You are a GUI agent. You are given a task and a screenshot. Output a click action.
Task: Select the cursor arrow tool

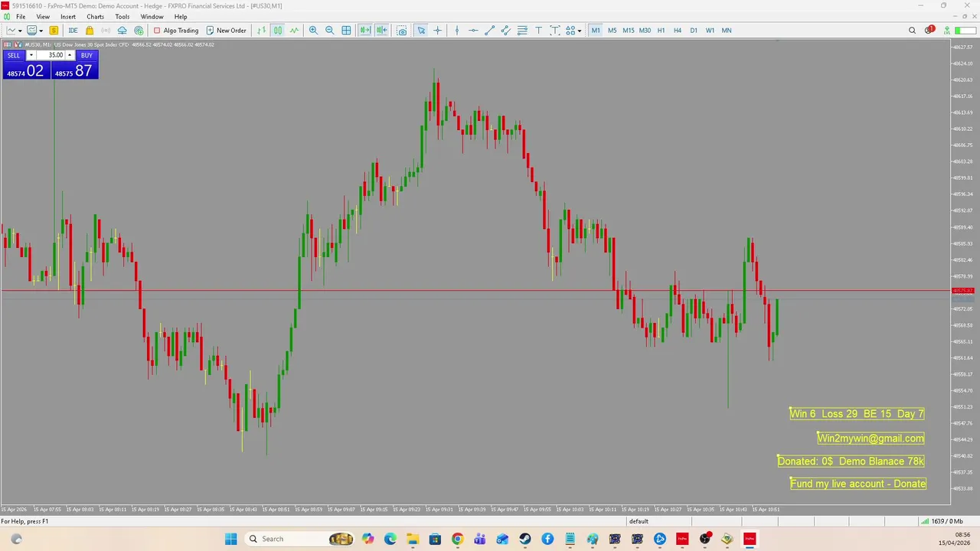coord(421,31)
